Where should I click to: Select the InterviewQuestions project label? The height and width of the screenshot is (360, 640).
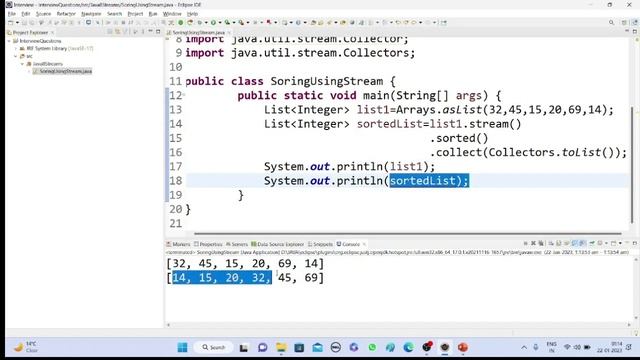(40, 41)
